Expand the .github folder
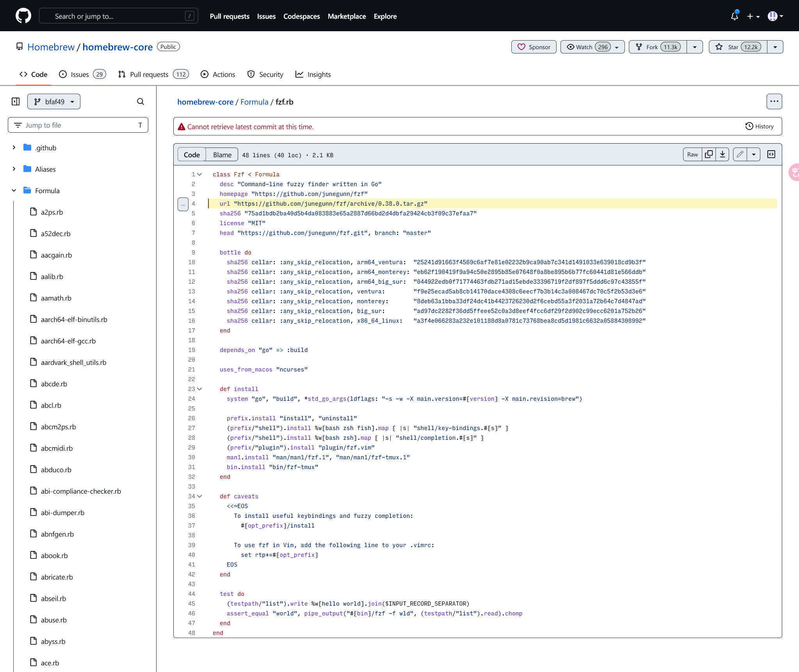799x672 pixels. (x=14, y=148)
